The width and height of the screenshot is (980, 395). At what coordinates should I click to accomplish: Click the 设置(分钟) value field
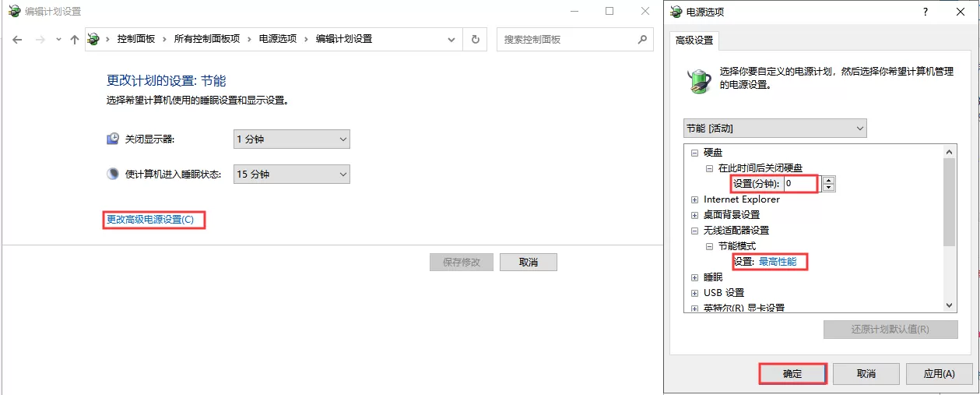(801, 184)
